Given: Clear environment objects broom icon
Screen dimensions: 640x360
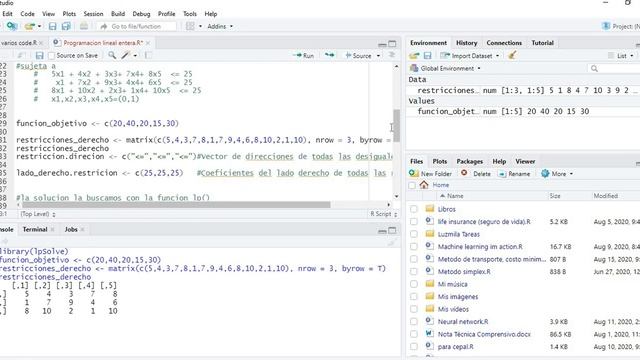Looking at the screenshot, I should pos(512,55).
